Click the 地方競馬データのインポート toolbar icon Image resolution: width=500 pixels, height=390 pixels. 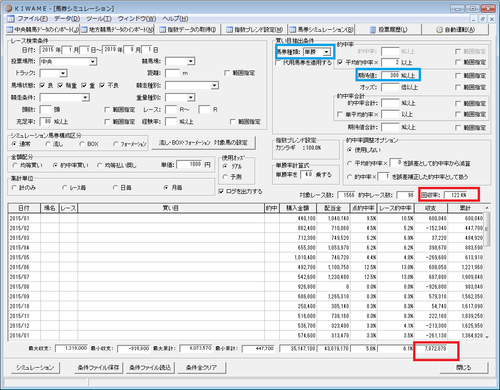(84, 30)
